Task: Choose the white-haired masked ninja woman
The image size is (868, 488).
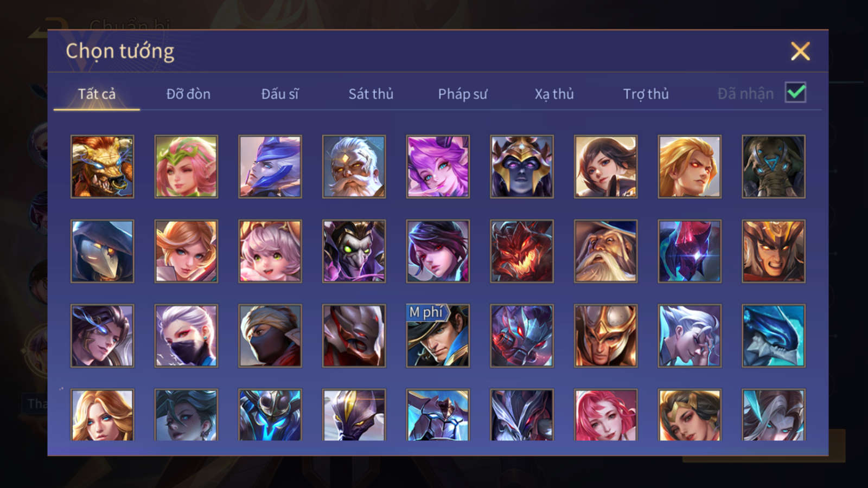Action: click(x=186, y=336)
